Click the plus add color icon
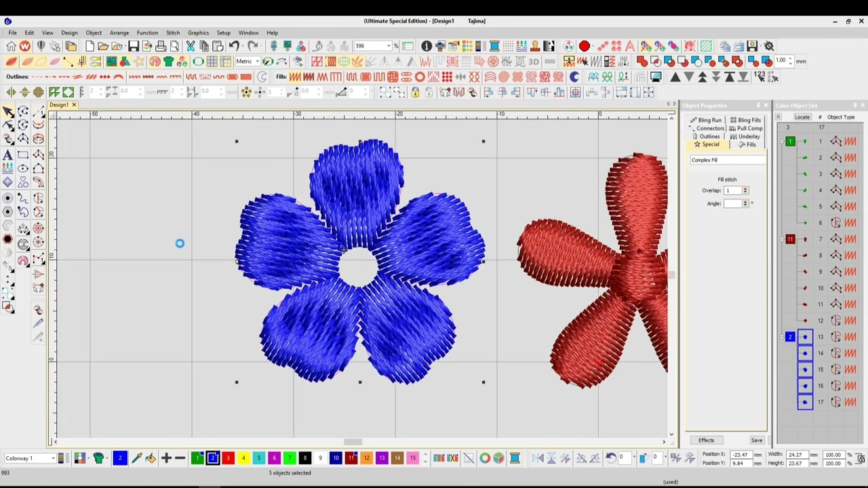This screenshot has width=868, height=488. click(166, 458)
